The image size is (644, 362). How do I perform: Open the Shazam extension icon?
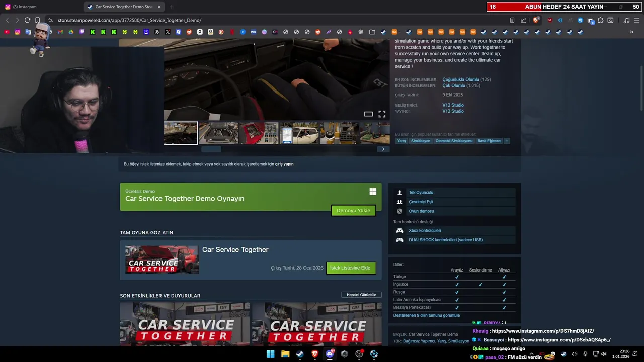pyautogui.click(x=580, y=20)
